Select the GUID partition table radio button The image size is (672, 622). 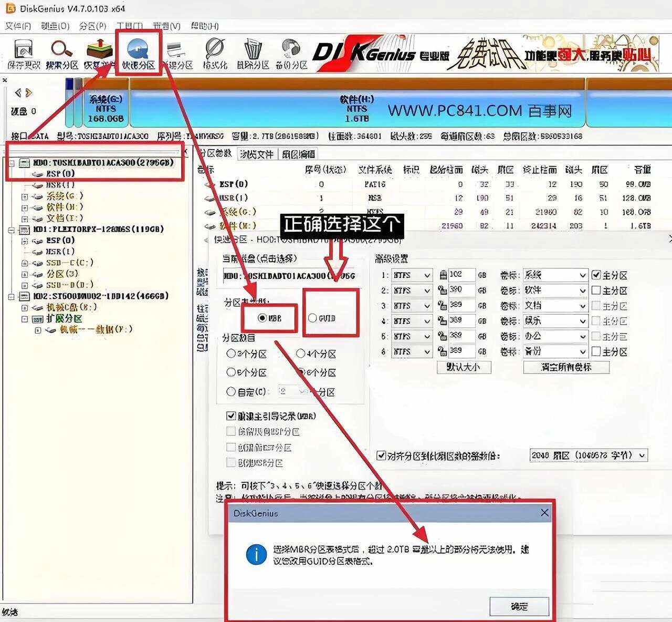point(313,318)
